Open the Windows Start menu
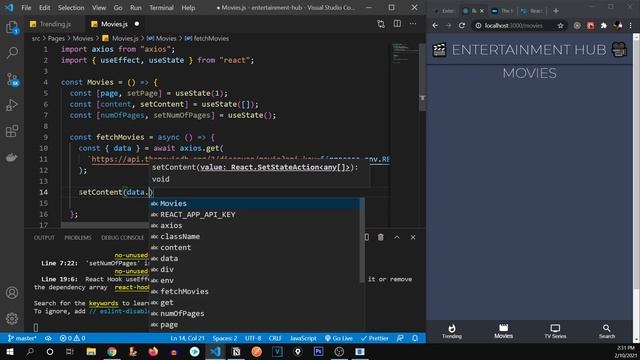Image resolution: width=640 pixels, height=360 pixels. (x=10, y=351)
